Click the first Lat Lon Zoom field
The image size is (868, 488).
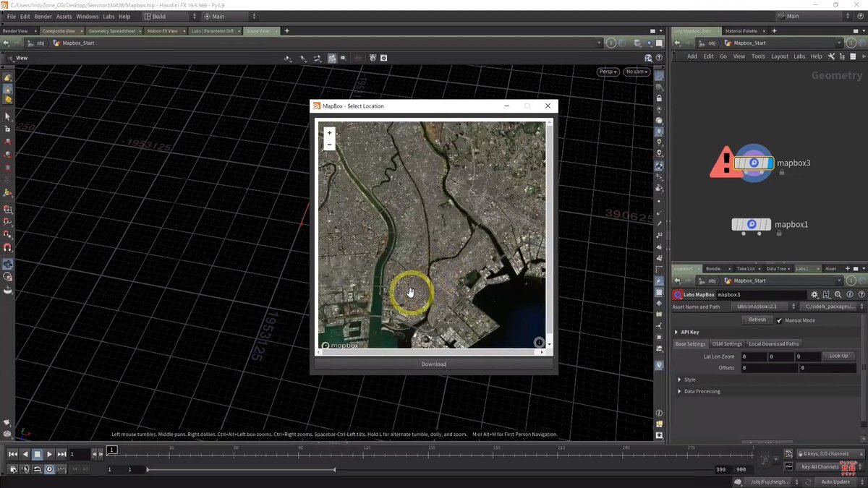tap(754, 356)
